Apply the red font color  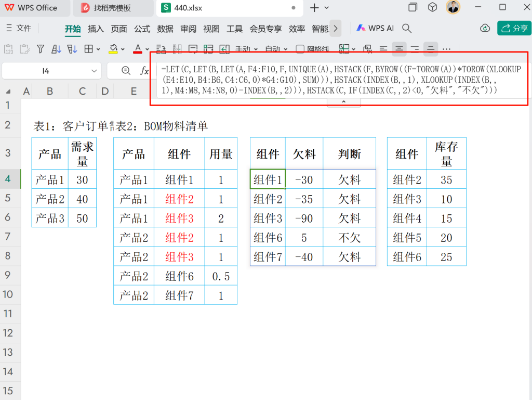(x=137, y=49)
